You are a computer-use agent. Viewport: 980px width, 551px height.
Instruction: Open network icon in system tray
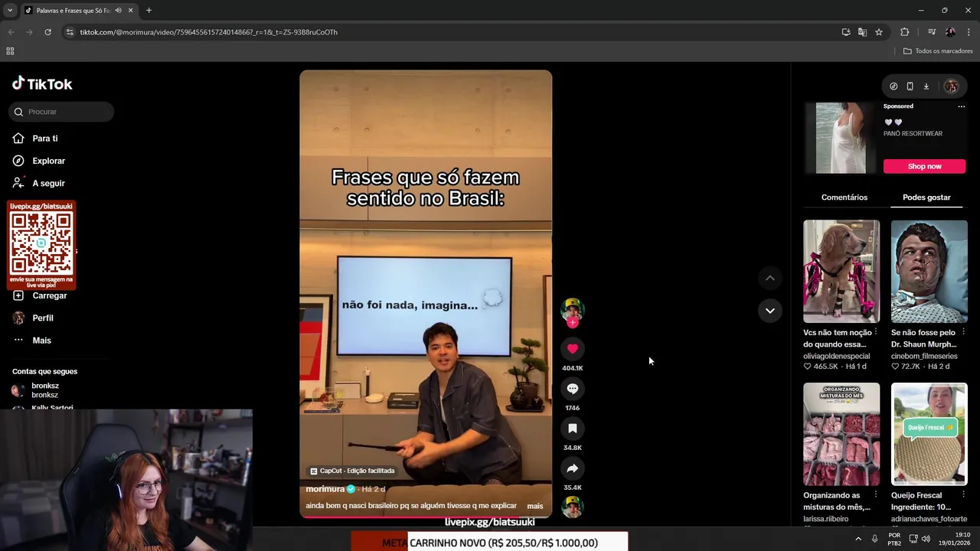point(913,539)
